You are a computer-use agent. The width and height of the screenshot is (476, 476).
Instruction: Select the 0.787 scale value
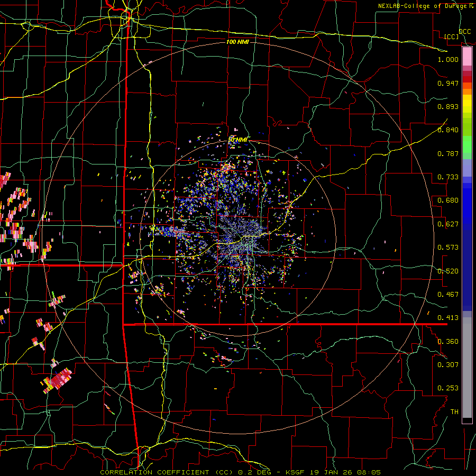448,153
